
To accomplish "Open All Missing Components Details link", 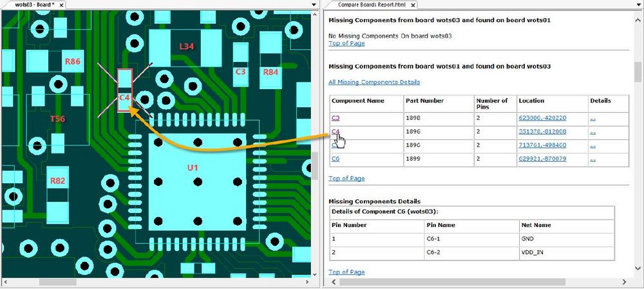I will click(x=374, y=82).
